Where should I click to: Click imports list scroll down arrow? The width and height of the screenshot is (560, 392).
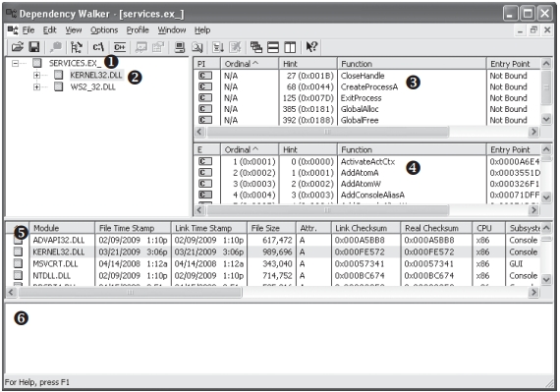[x=546, y=119]
